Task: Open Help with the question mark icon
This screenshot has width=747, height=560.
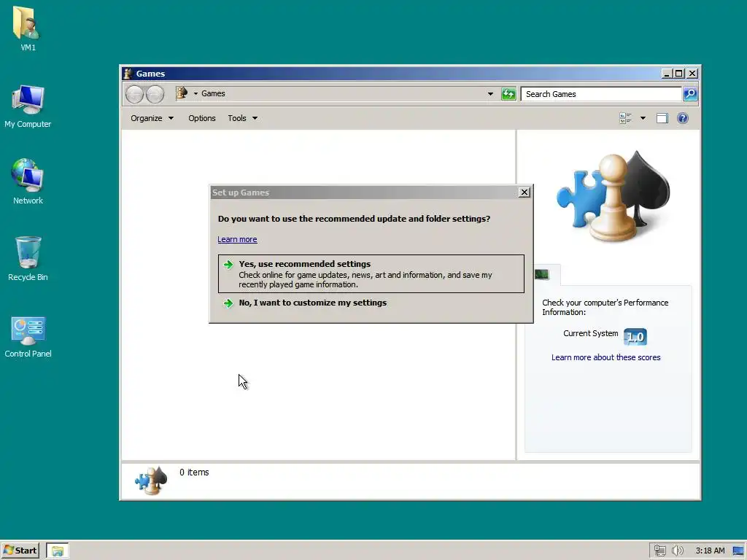Action: [x=683, y=118]
